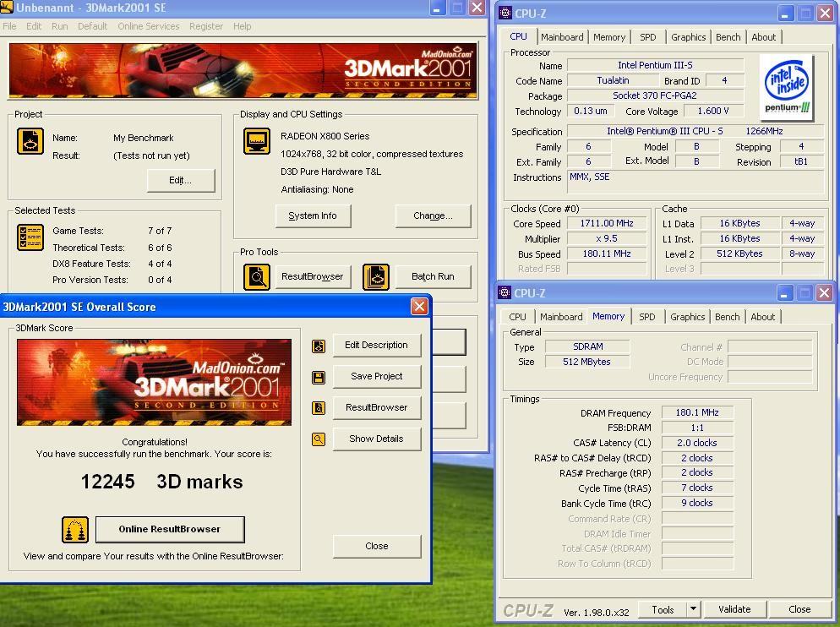Click the Multiplier x 9.5 value
Screen dimensions: 840x627
click(x=607, y=238)
